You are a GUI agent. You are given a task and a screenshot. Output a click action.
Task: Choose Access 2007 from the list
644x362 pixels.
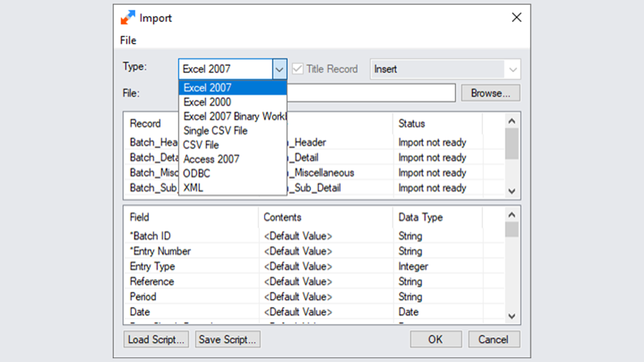[x=211, y=159]
